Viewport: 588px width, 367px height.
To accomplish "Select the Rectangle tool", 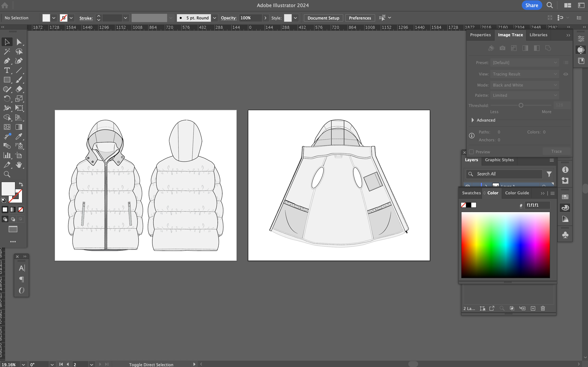I will tap(7, 80).
